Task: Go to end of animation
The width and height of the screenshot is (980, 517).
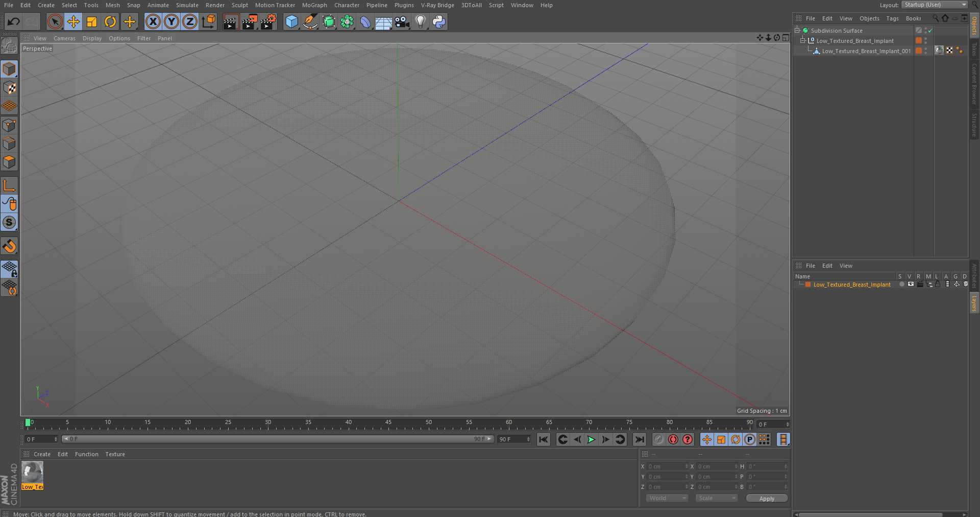Action: point(639,439)
